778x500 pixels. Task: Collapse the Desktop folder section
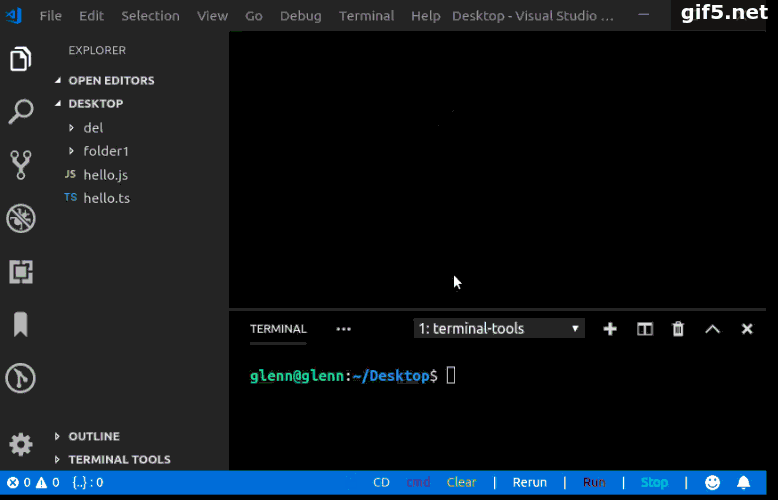pyautogui.click(x=95, y=104)
